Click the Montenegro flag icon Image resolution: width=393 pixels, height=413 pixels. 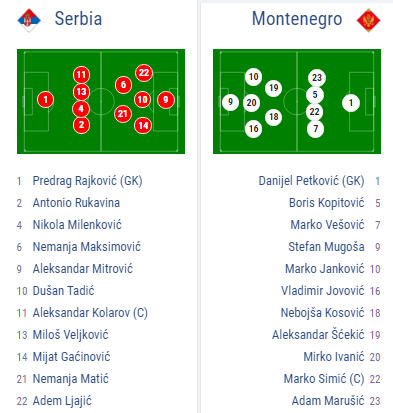click(369, 20)
